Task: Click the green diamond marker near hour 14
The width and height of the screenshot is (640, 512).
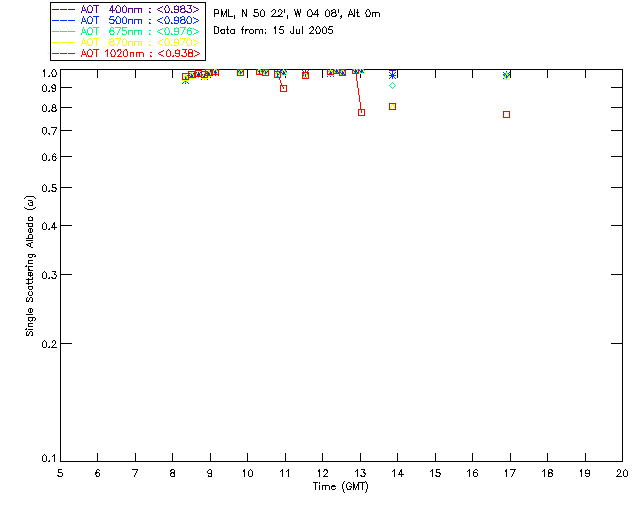Action: click(393, 86)
